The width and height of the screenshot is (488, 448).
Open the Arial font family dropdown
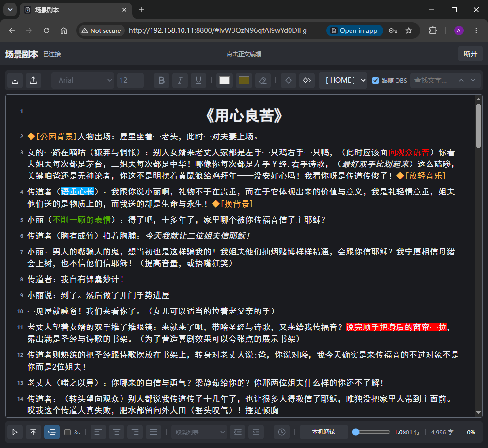point(83,81)
